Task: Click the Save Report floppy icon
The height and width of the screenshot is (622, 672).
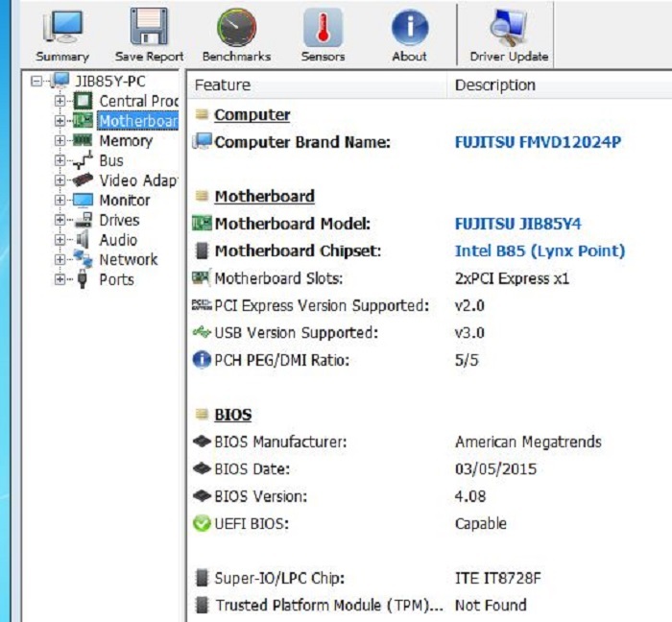Action: click(x=149, y=27)
